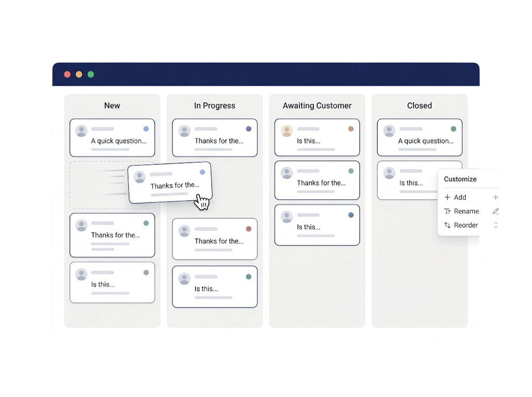Open 'Thanks for the...' card in Awaiting Customer column
The width and height of the screenshot is (532, 397).
(317, 180)
